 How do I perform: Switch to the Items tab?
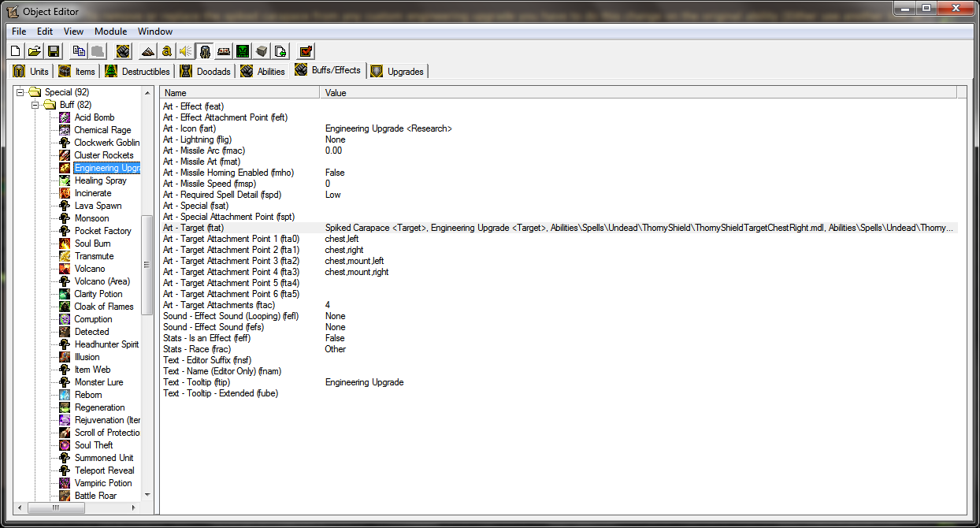click(x=76, y=72)
